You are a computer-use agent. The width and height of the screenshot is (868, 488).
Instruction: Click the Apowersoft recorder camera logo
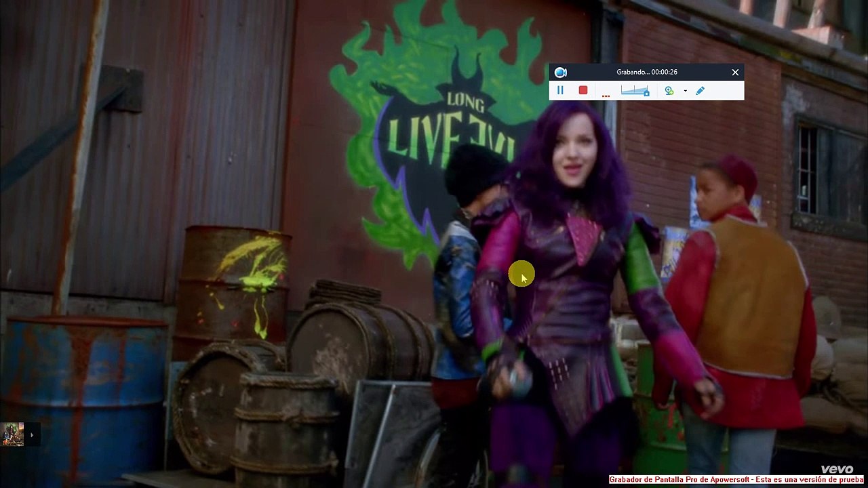click(x=560, y=72)
